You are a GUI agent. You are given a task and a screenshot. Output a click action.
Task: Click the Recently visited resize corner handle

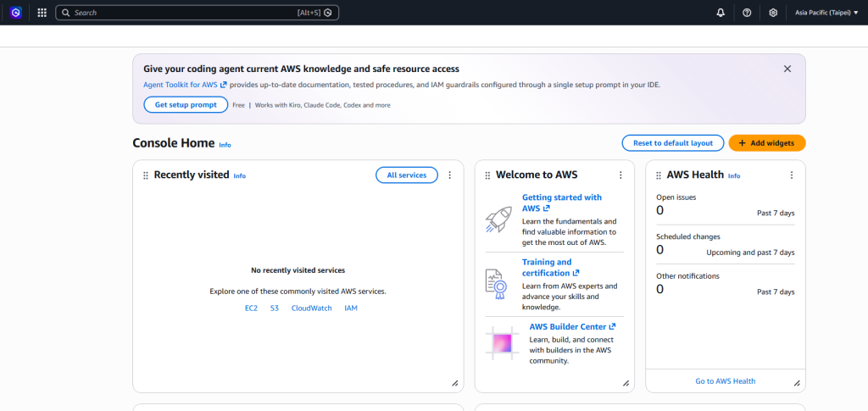pos(455,383)
